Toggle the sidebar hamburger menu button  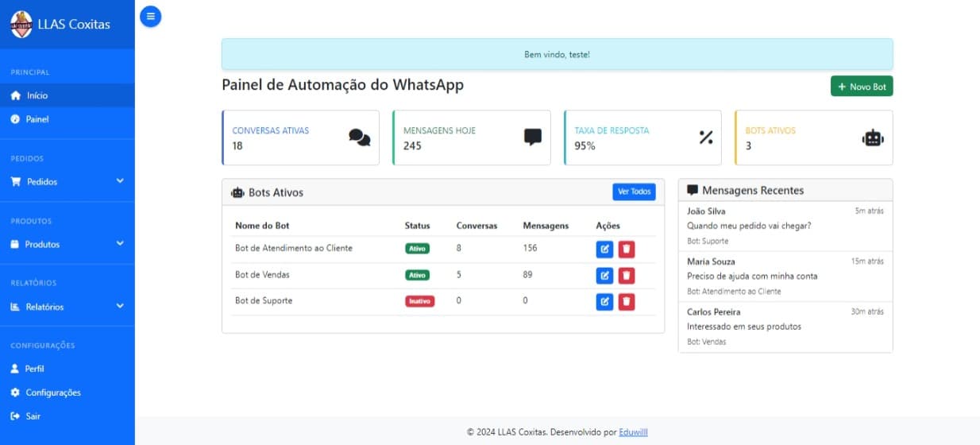[150, 16]
